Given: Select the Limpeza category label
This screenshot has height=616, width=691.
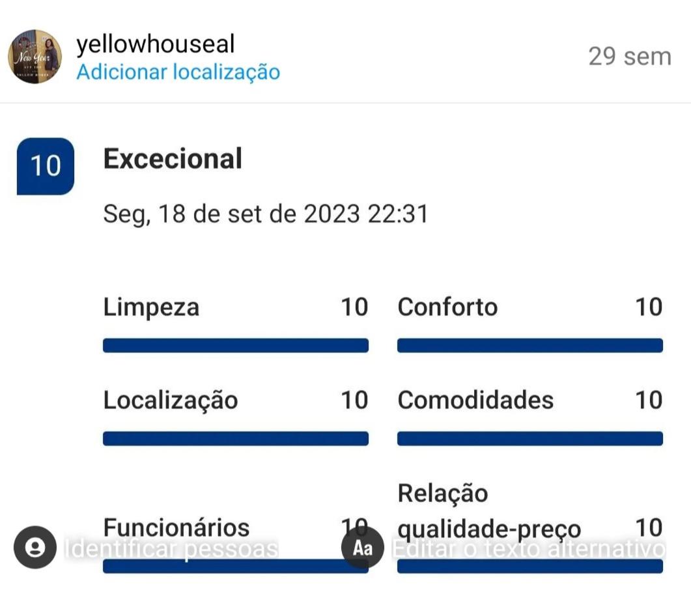Looking at the screenshot, I should [x=151, y=307].
